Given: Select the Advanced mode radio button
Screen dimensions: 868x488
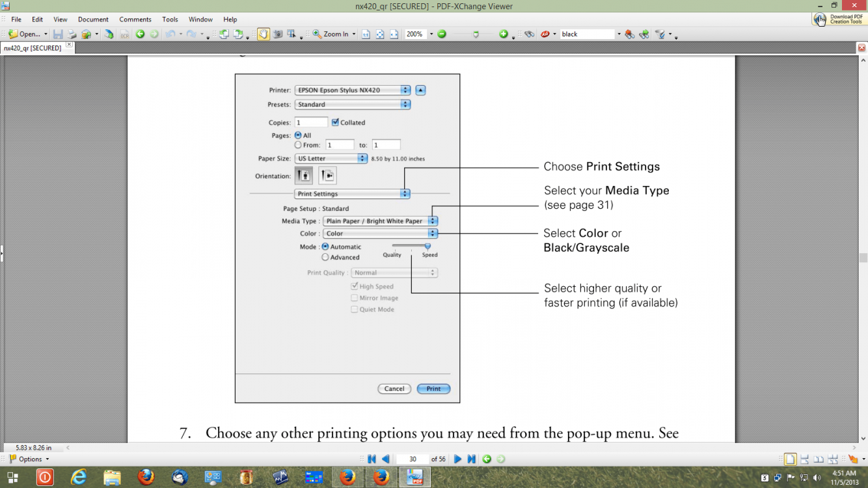Looking at the screenshot, I should [325, 257].
